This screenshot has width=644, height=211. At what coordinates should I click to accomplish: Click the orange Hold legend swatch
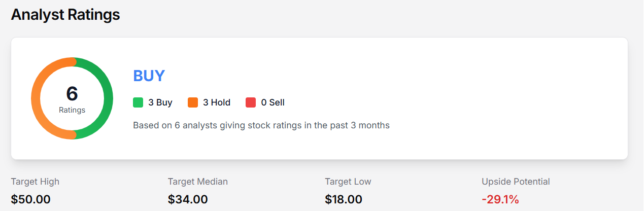(193, 102)
